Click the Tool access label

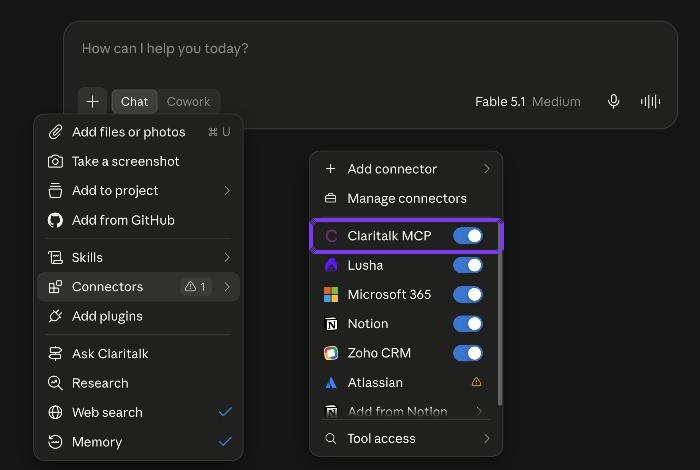coord(381,439)
